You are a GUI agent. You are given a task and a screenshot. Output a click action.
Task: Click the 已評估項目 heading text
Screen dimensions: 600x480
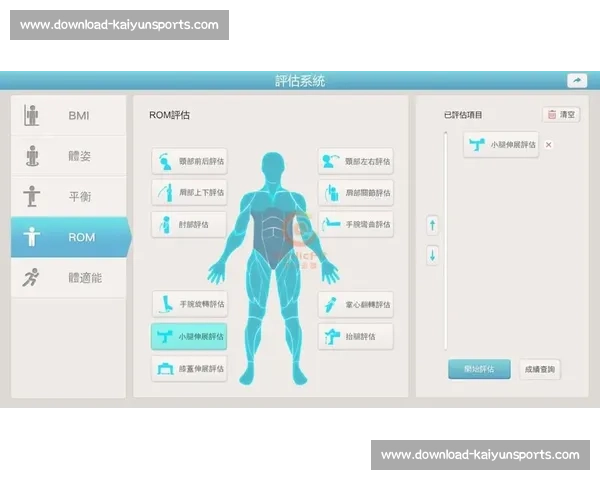click(x=463, y=115)
